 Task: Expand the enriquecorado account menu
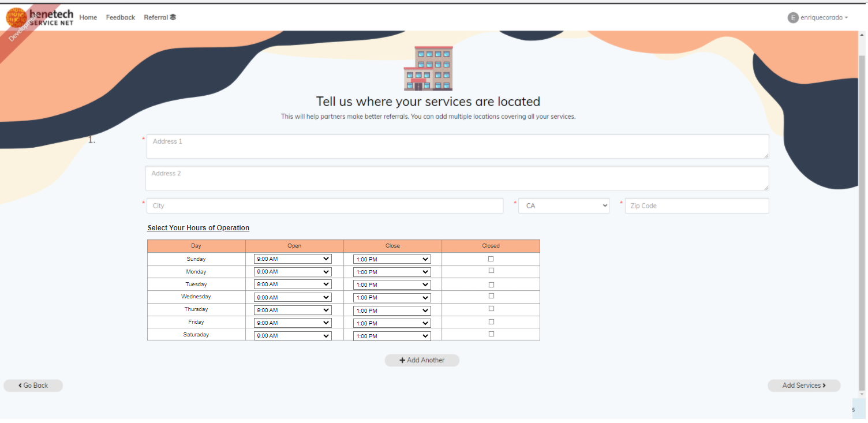point(820,17)
